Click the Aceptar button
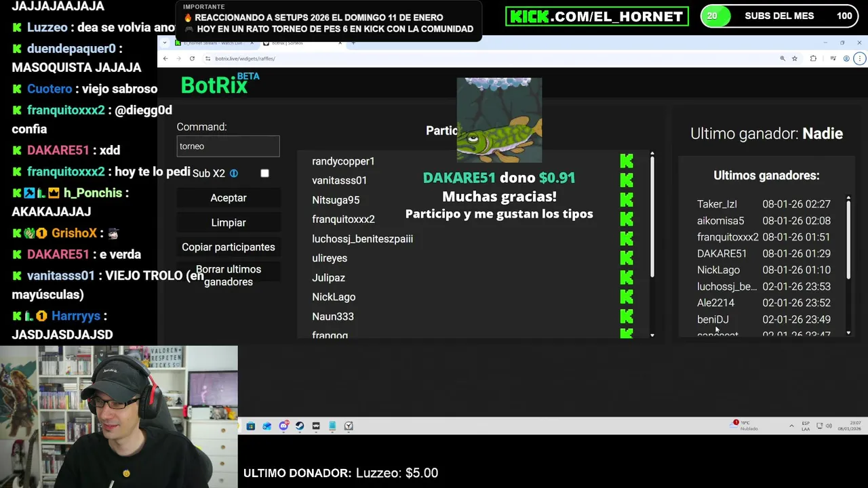 [x=229, y=198]
